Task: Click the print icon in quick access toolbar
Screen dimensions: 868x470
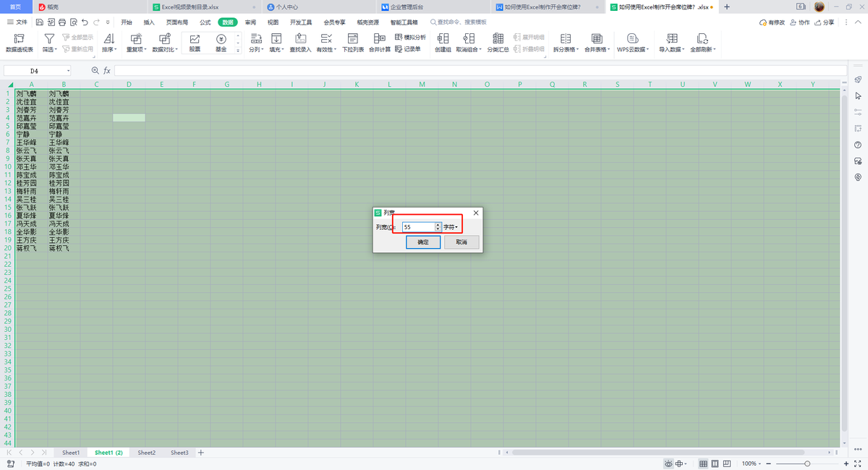Action: click(x=63, y=22)
